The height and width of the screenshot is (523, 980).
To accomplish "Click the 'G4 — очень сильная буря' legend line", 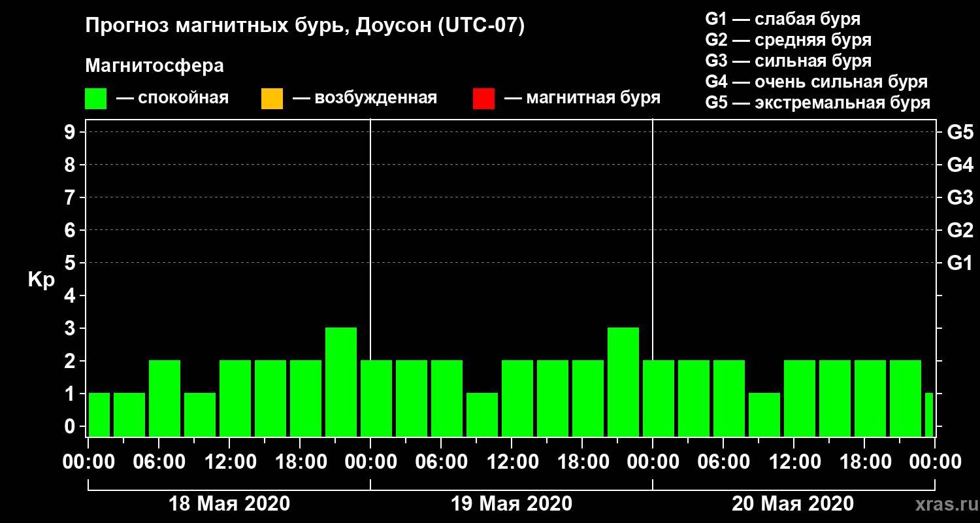I will 816,82.
